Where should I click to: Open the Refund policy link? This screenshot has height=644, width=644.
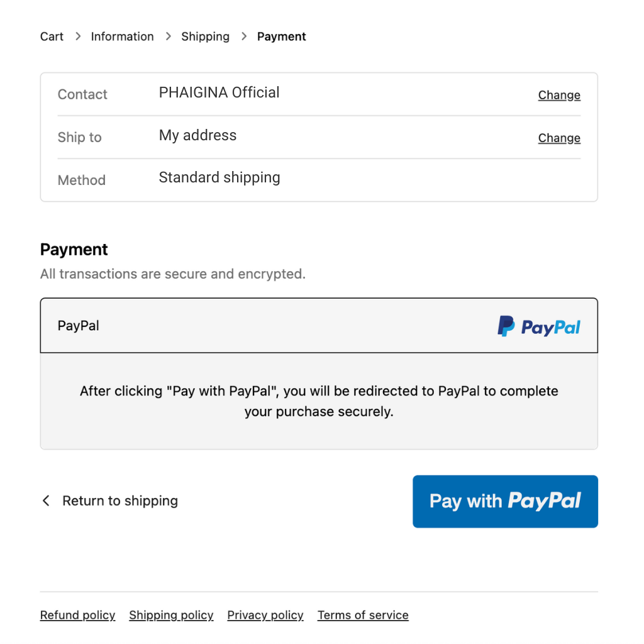tap(77, 615)
